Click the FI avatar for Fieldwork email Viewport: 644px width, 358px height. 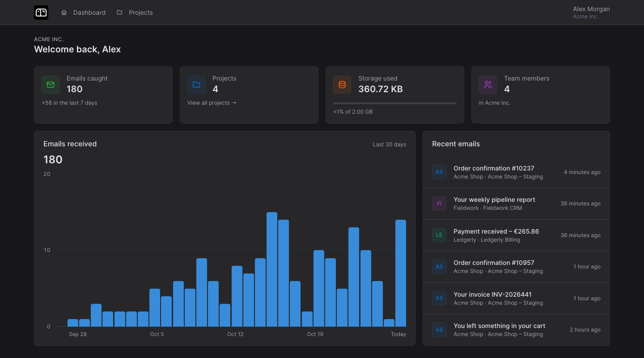pyautogui.click(x=439, y=204)
